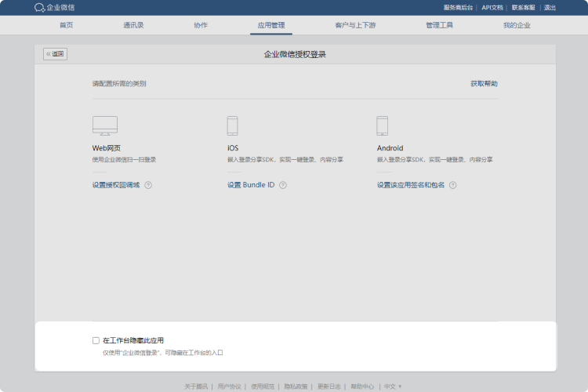Open help tooltip beside 设置该应用签名和包名
588x392 pixels.
pyautogui.click(x=453, y=185)
